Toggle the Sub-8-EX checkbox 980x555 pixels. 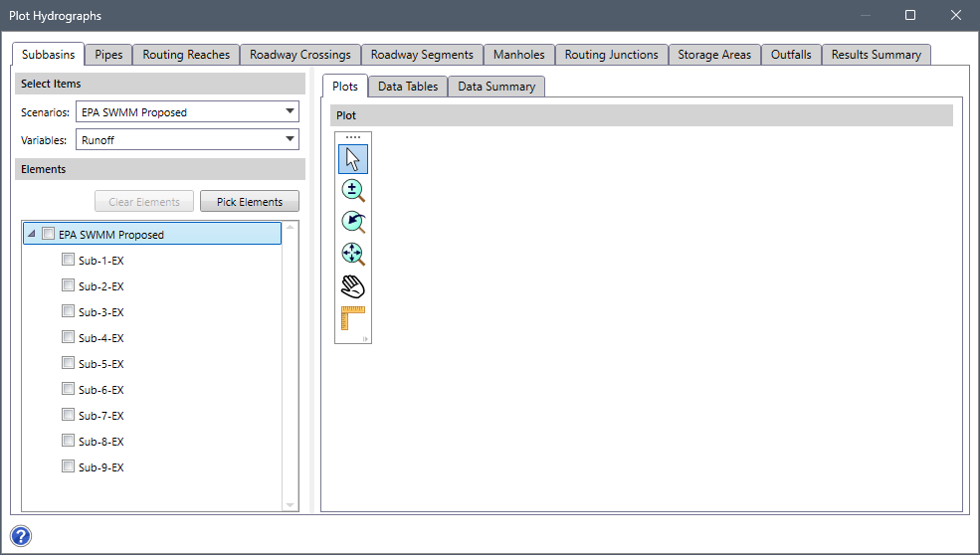pos(68,441)
